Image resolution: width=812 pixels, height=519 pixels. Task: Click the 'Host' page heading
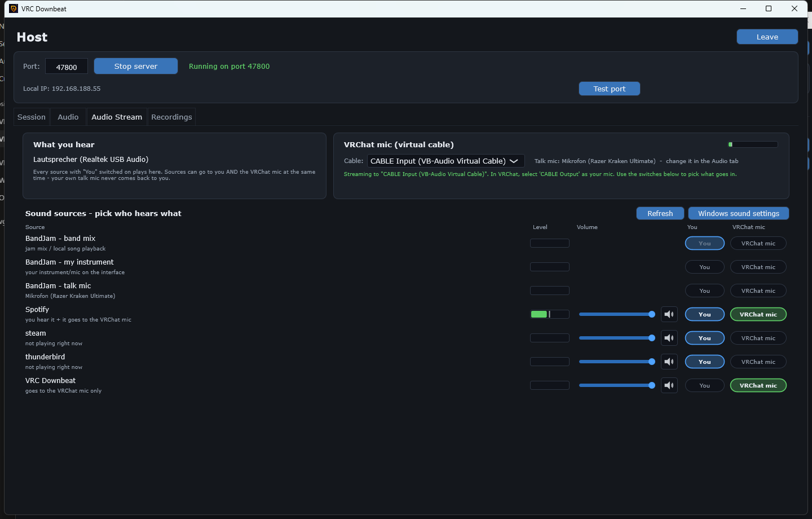[x=32, y=37]
